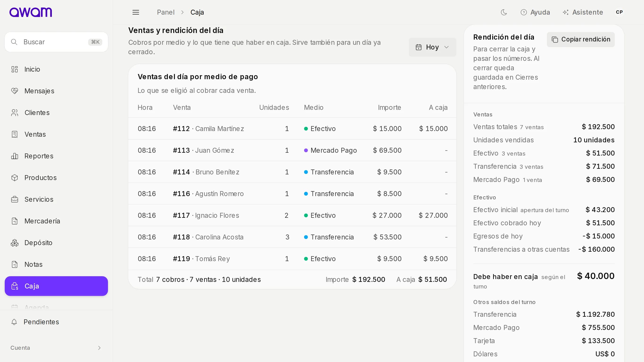Viewport: 644px width, 362px height.
Task: Go to Inicio in sidebar
Action: (x=56, y=69)
